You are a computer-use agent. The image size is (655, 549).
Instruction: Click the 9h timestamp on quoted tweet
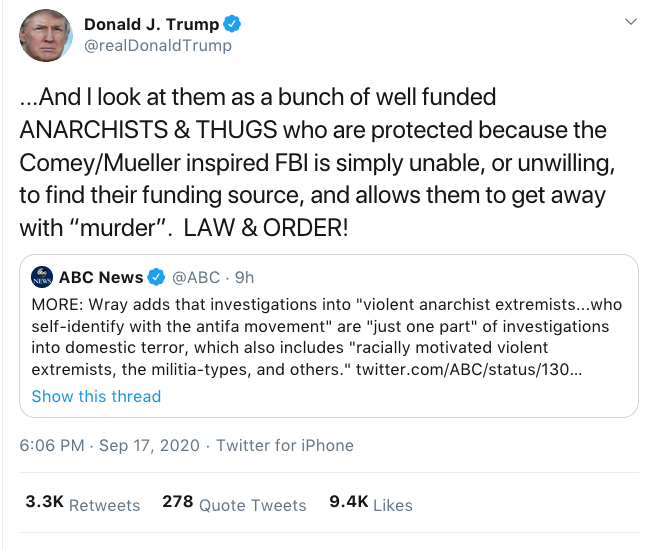point(244,277)
